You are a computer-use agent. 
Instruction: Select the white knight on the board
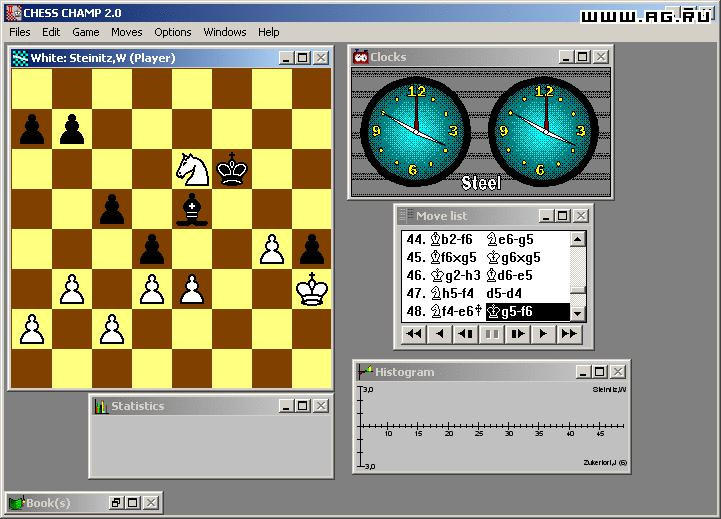click(x=192, y=169)
